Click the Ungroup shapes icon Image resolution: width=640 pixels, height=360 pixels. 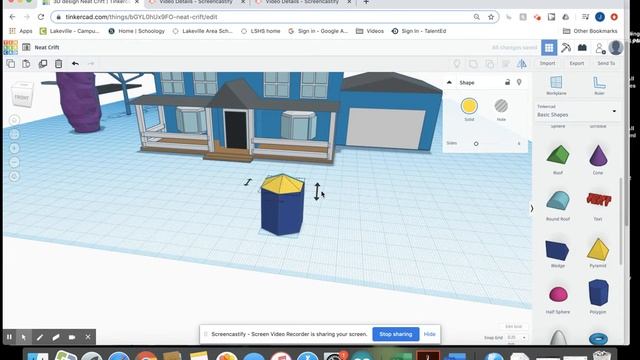click(489, 64)
